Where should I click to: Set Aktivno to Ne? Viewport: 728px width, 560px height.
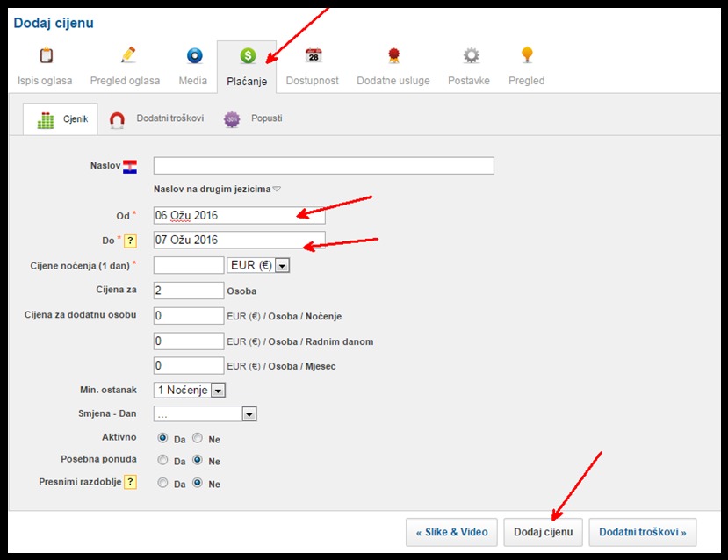[198, 437]
